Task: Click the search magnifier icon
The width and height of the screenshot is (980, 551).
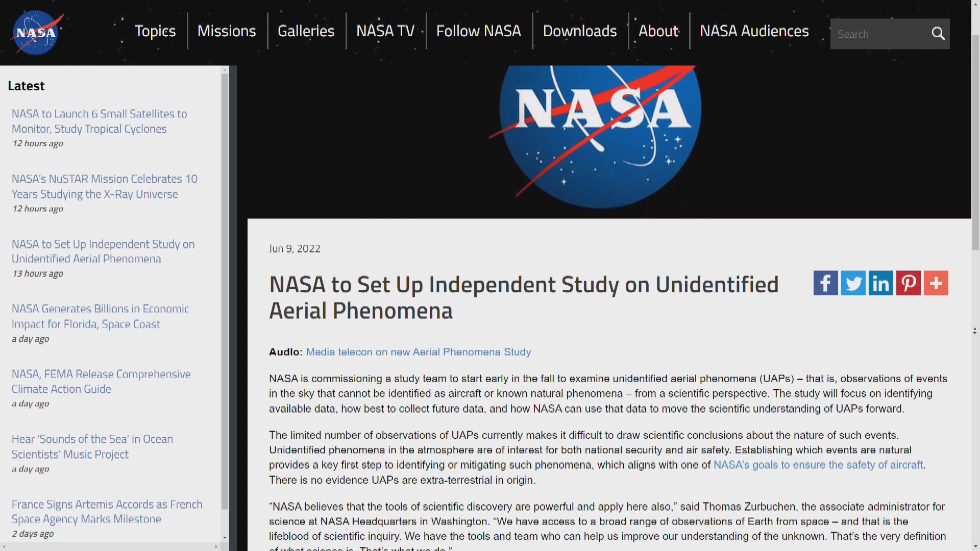Action: 938,34
